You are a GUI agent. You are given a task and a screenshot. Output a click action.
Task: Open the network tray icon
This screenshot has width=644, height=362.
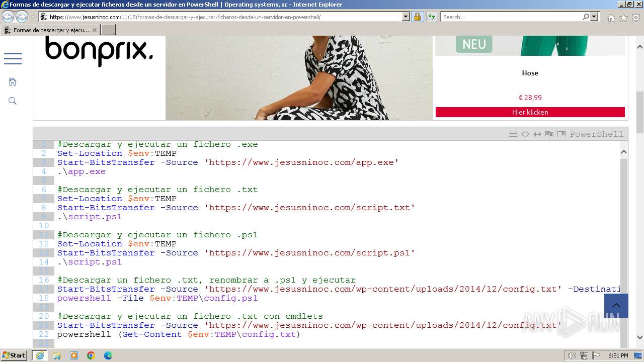click(x=584, y=355)
